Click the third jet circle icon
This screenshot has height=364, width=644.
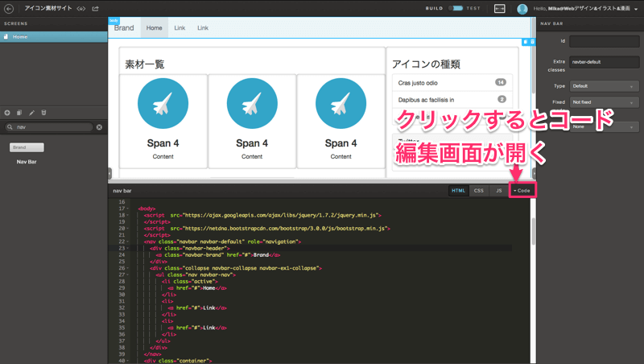click(341, 104)
